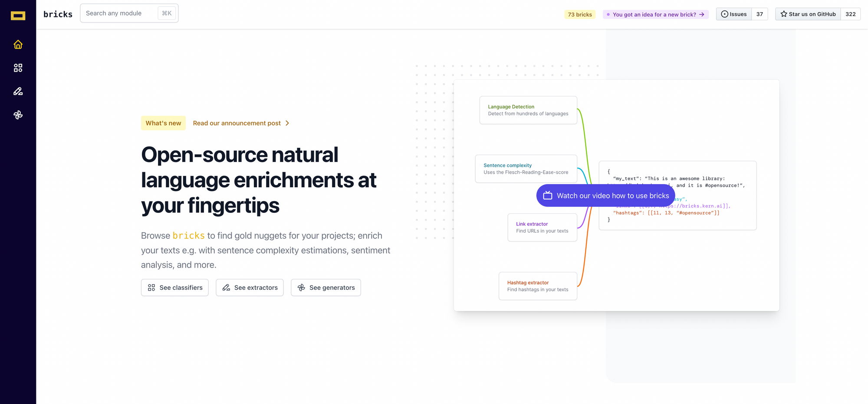
Task: Open the new brick idea link
Action: 656,14
